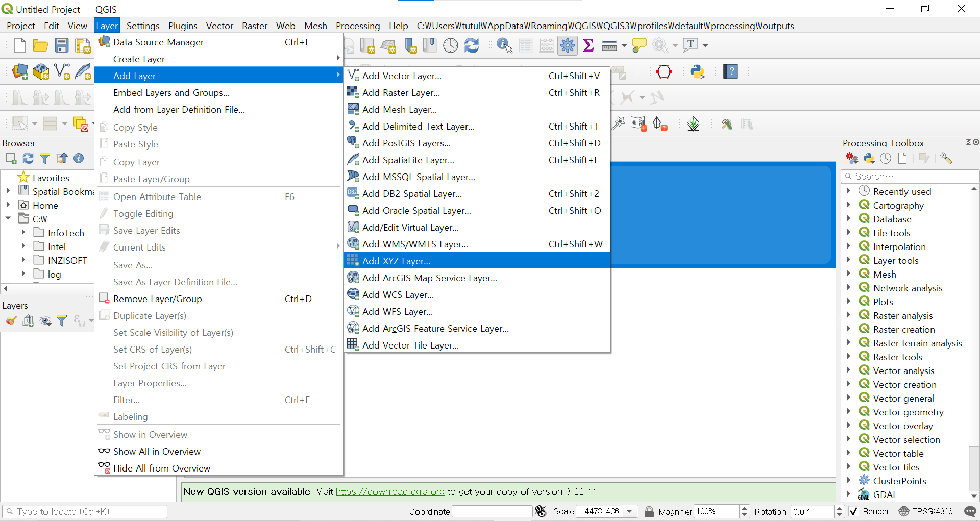This screenshot has height=521, width=980.
Task: Click Filter Browser funnel icon
Action: click(45, 158)
